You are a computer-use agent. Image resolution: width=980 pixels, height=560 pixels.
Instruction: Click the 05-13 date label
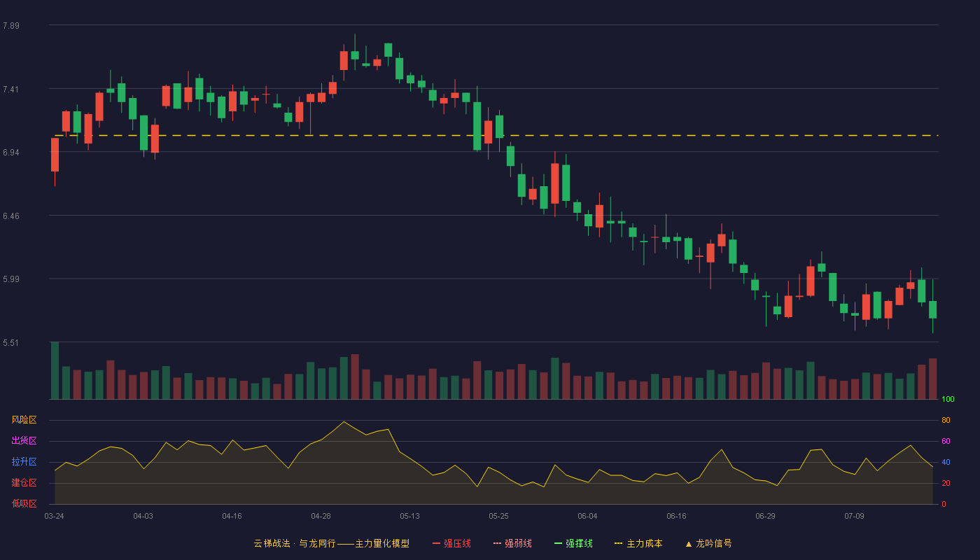409,516
